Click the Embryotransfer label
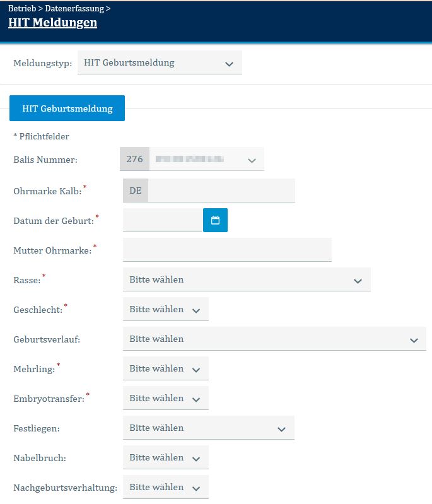The width and height of the screenshot is (432, 504). pyautogui.click(x=49, y=399)
